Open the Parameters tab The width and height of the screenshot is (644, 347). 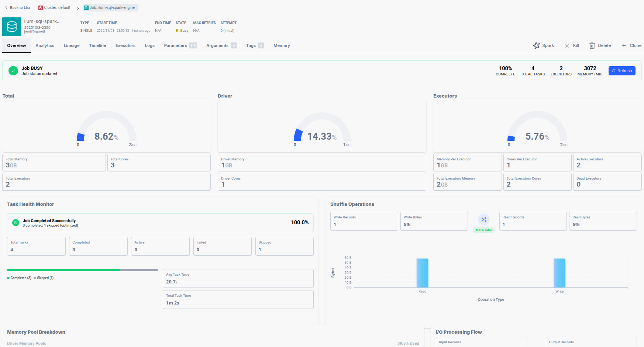pyautogui.click(x=175, y=45)
